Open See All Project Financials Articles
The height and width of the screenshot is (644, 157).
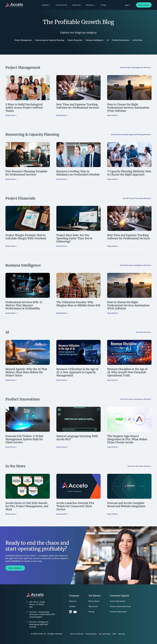click(137, 198)
